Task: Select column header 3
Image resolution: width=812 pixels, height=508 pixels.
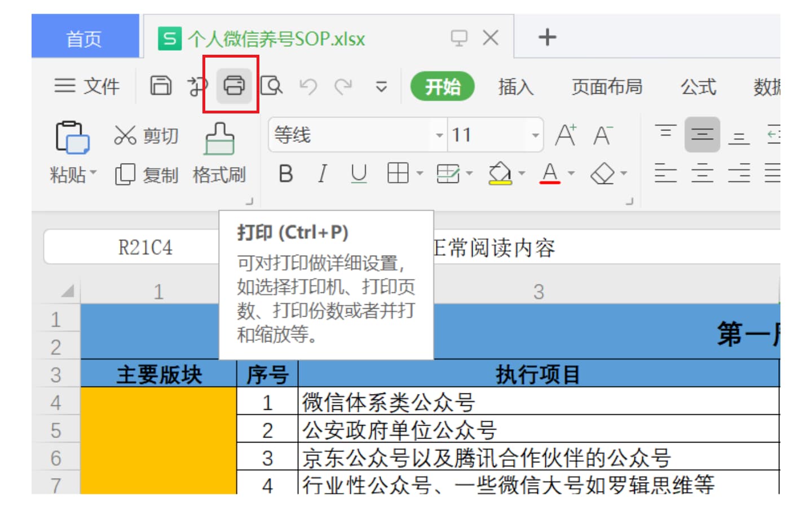Action: click(539, 292)
